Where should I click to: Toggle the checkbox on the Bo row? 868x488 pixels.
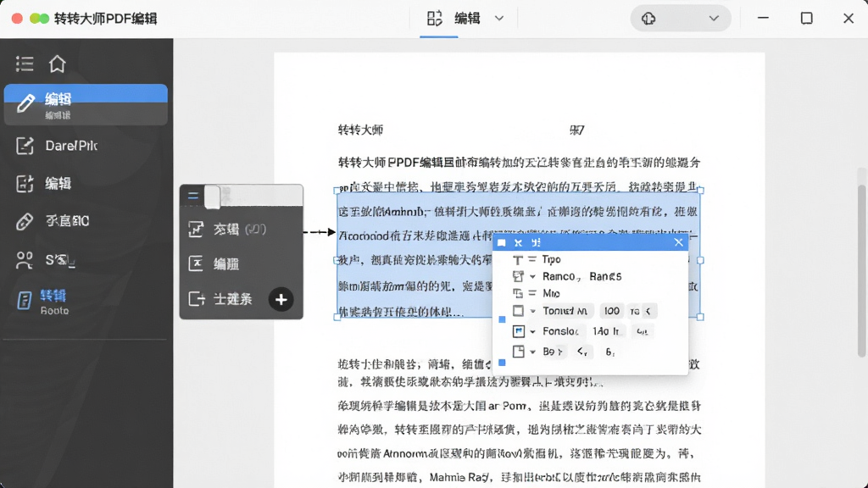pyautogui.click(x=518, y=352)
